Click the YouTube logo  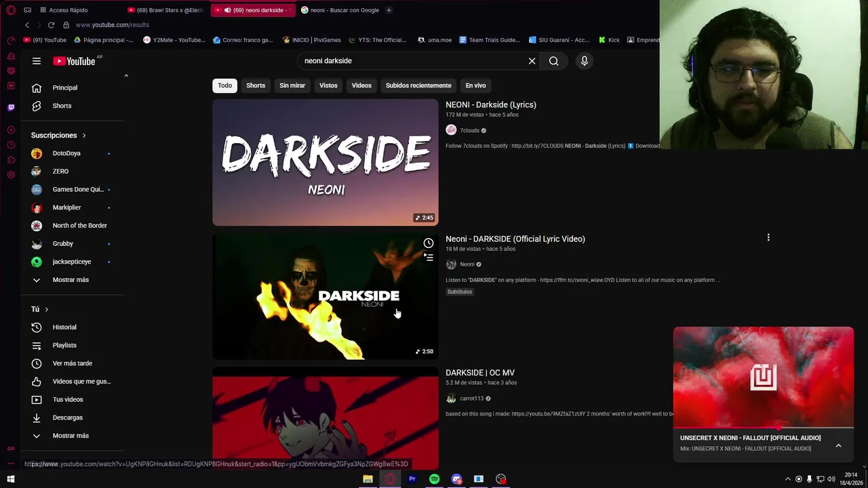pos(74,61)
